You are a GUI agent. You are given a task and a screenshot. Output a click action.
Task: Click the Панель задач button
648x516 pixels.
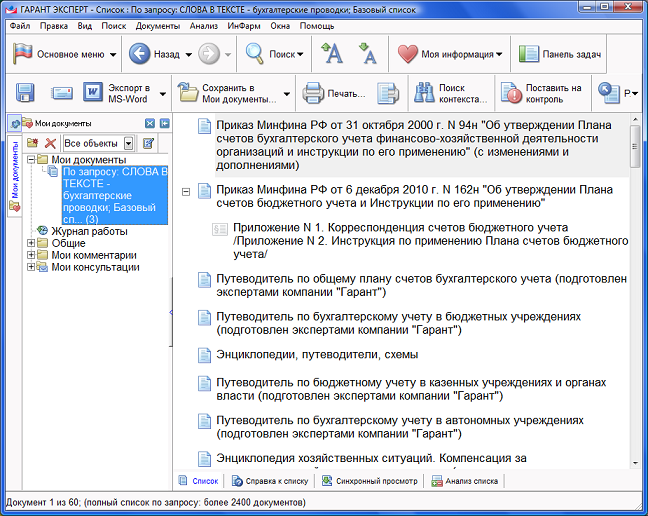[x=557, y=54]
